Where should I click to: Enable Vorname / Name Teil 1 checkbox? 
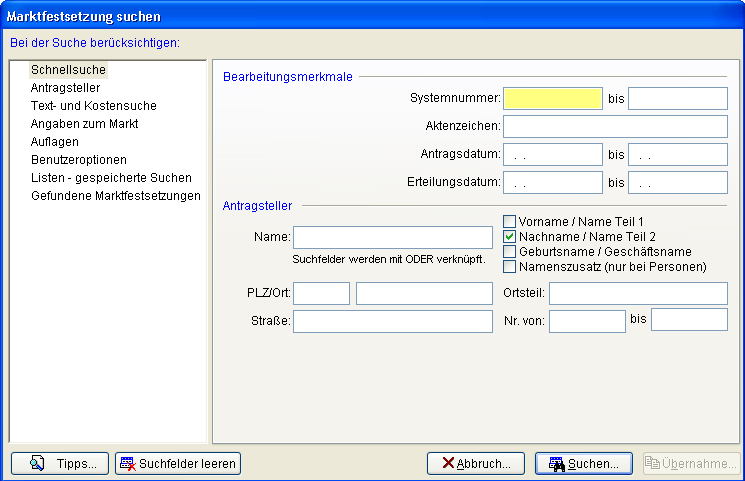509,222
